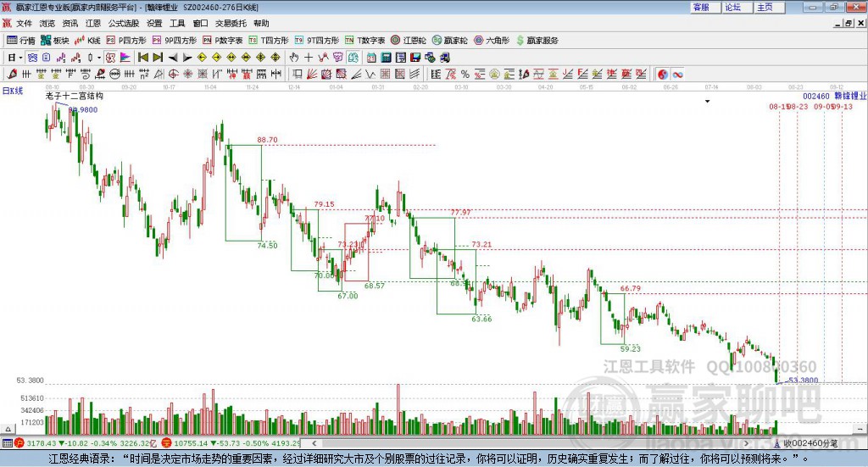
Task: Click the index value 10755.14 in status bar
Action: 192,443
